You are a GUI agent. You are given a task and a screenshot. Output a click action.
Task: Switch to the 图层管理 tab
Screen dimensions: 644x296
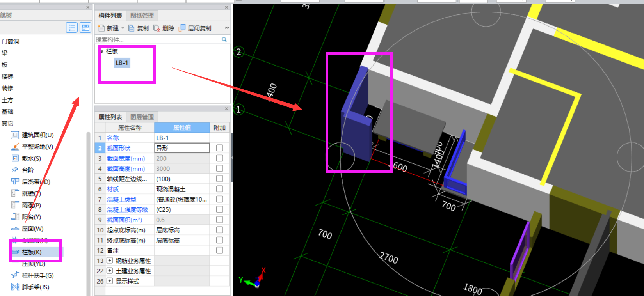pos(142,117)
